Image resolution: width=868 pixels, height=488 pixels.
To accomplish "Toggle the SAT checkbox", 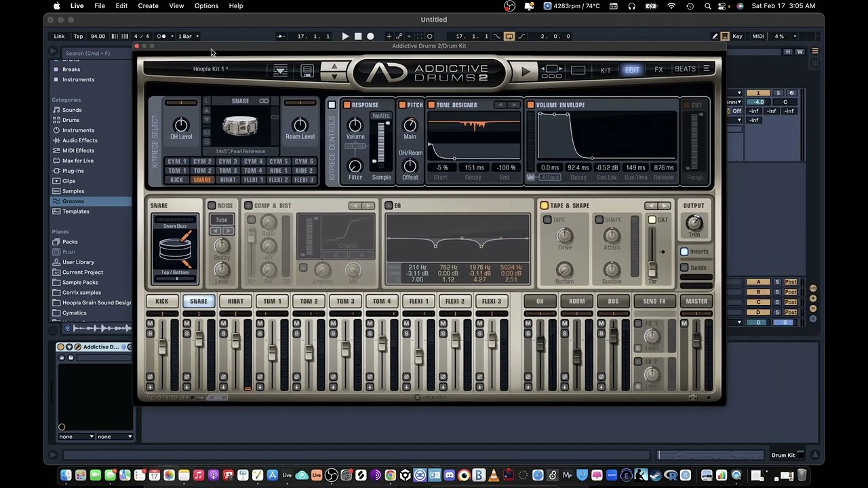I will point(652,220).
